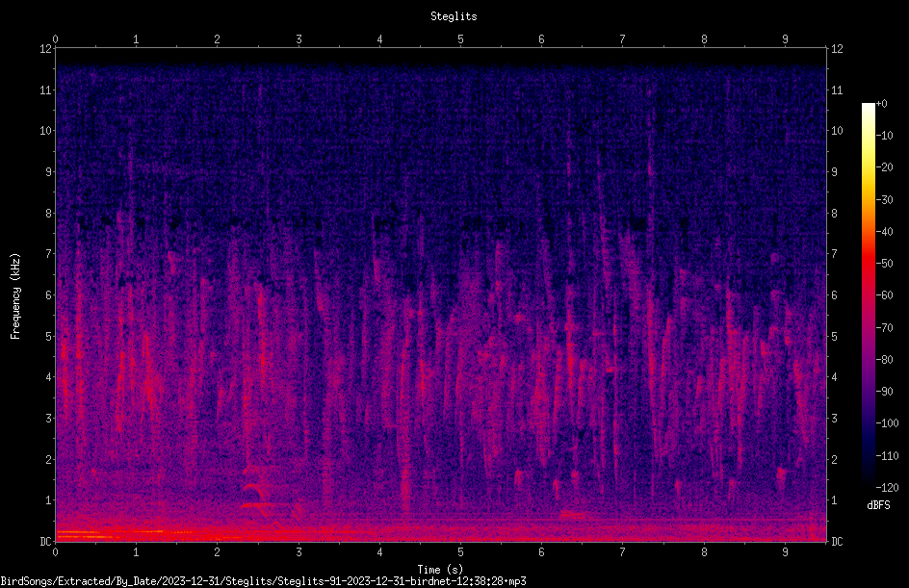Click the curved chirp near 1 kHz at 2.5 seconds
Screen dimensions: 909x588
point(256,491)
